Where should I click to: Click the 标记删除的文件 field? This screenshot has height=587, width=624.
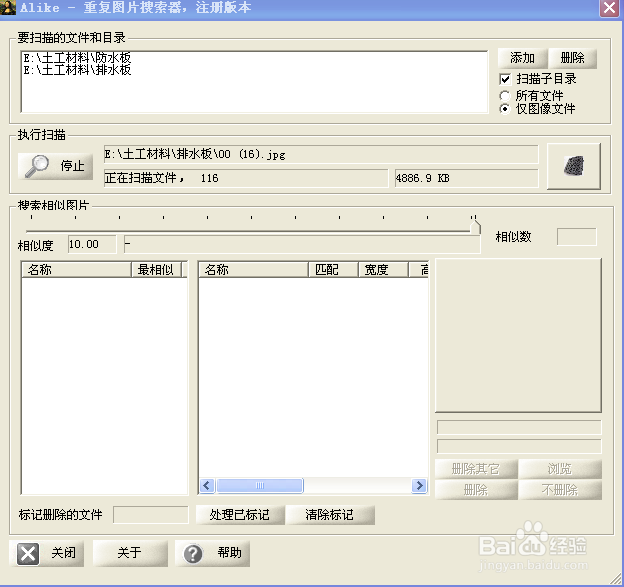tap(151, 515)
